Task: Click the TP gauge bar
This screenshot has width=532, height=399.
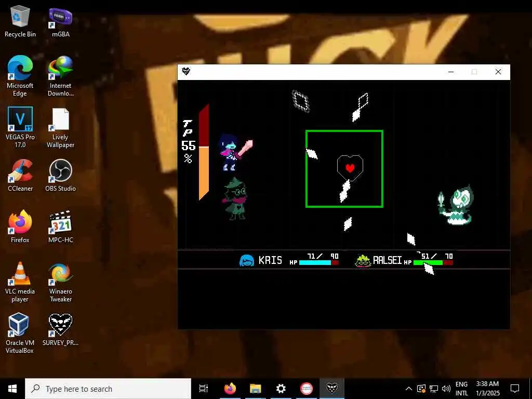Action: click(204, 152)
